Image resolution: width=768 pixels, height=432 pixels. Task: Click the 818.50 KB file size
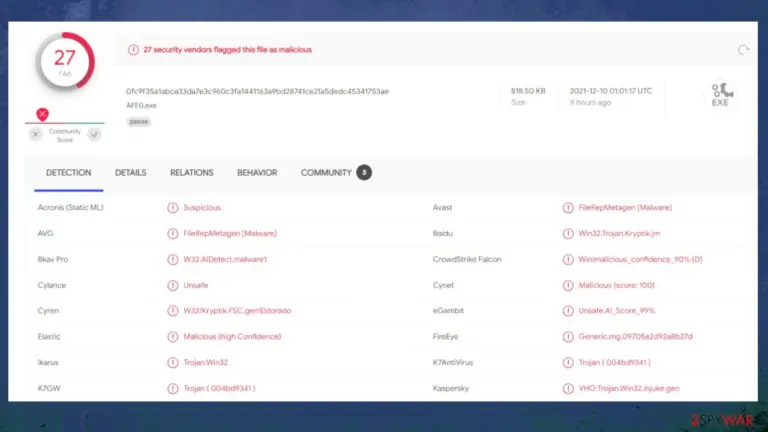tap(528, 91)
